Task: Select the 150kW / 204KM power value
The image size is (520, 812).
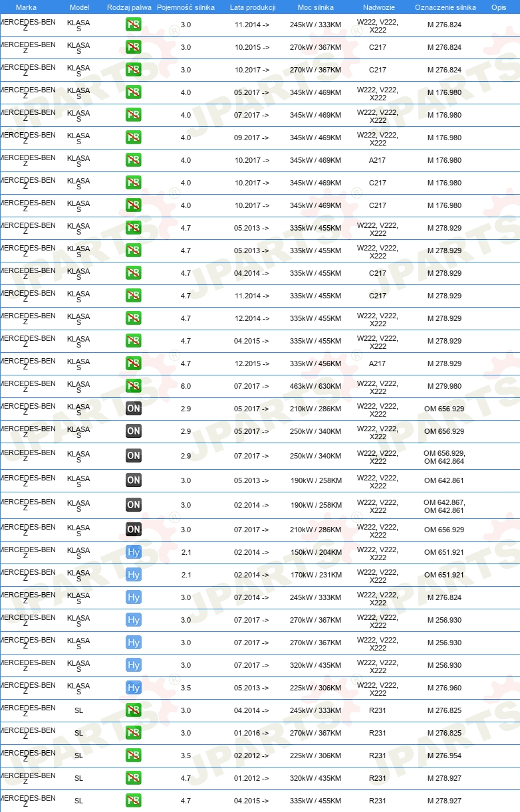Action: pos(316,553)
